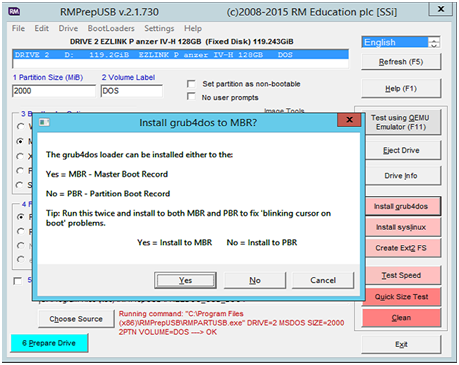Open the File menu
This screenshot has width=459, height=365.
coord(18,28)
